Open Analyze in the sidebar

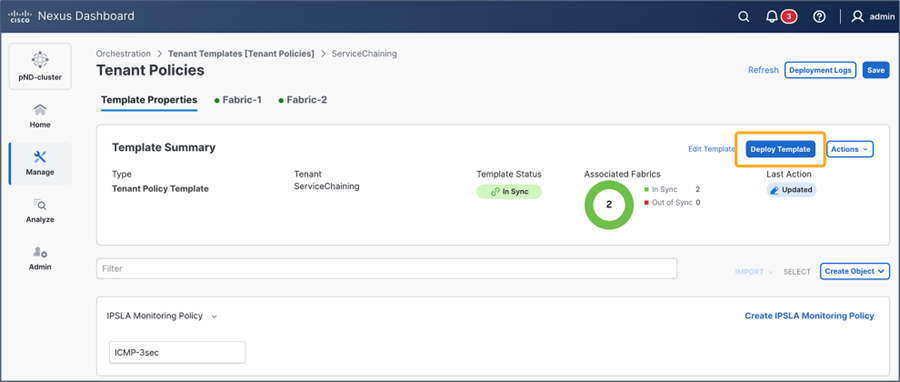(40, 211)
